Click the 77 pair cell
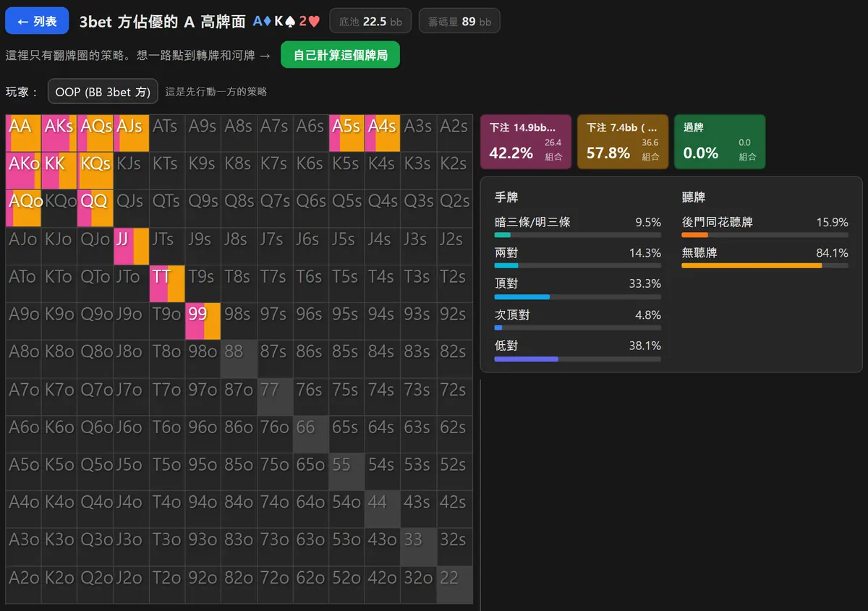The width and height of the screenshot is (868, 611). [x=275, y=396]
